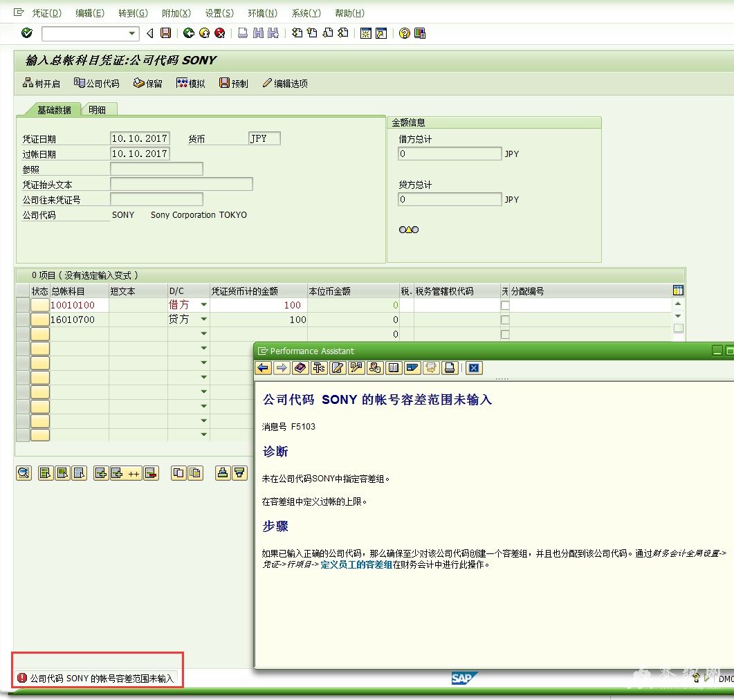Screen dimensions: 734x700
Task: Click the Generate Shortcut icon
Action: (x=381, y=33)
